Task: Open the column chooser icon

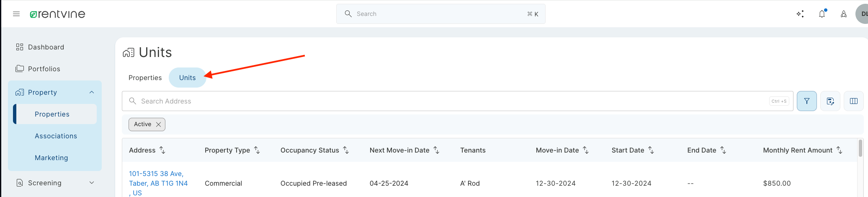Action: [x=854, y=101]
